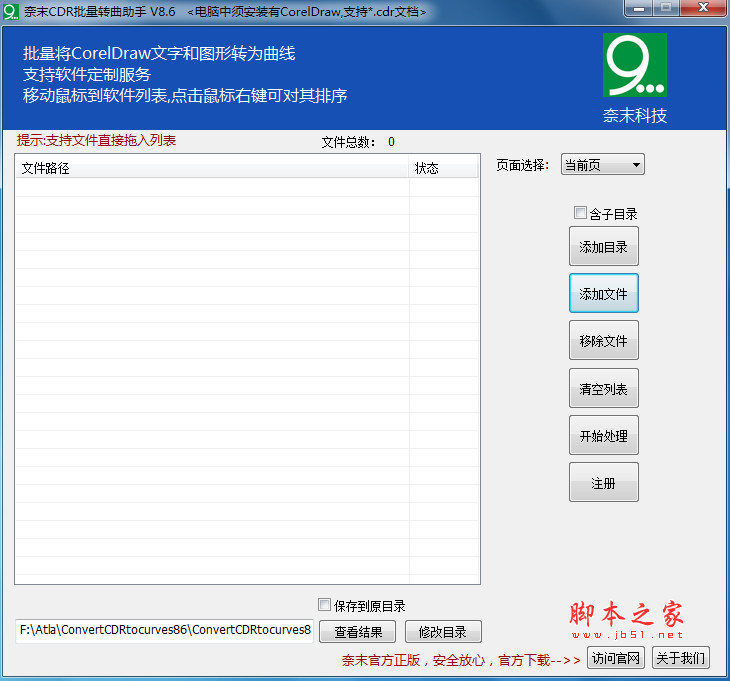Click the app icon in title bar
This screenshot has height=681, width=730.
click(11, 11)
